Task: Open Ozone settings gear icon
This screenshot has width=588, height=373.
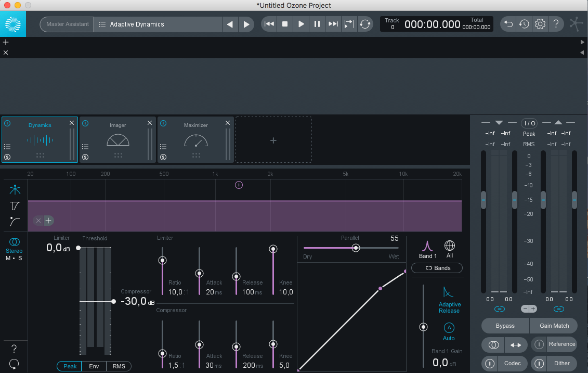Action: point(540,24)
